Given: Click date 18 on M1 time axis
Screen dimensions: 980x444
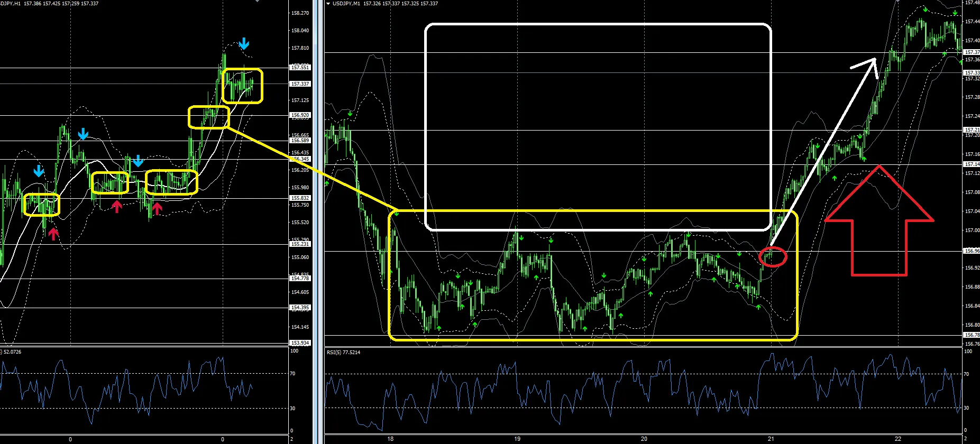Looking at the screenshot, I should (x=390, y=439).
